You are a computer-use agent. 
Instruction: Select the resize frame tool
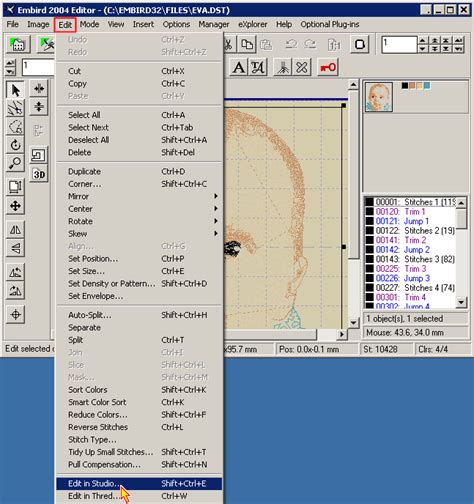pos(15,187)
